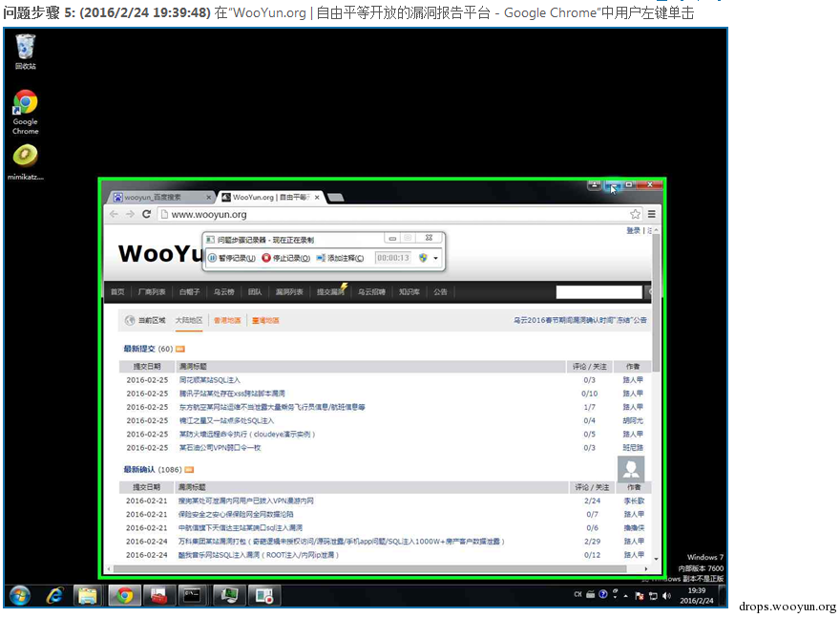This screenshot has width=840, height=618.
Task: Go to 乌云榜 in the nav bar
Action: coord(224,292)
